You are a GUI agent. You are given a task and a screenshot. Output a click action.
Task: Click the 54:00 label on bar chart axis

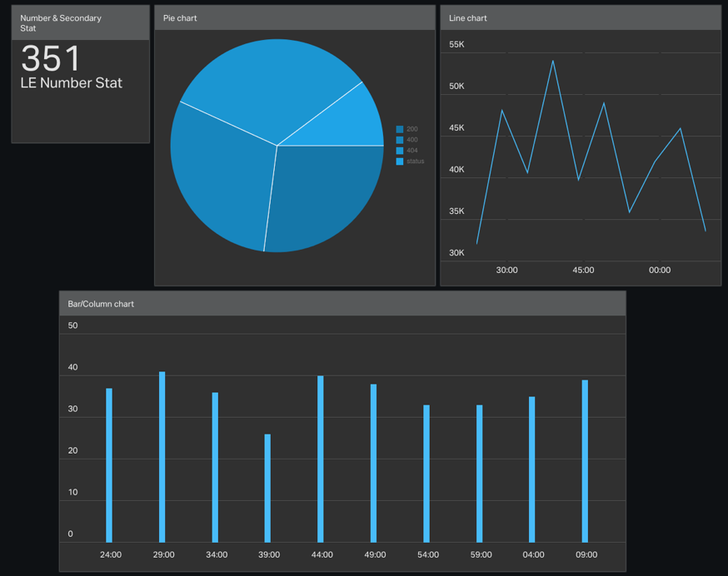[x=427, y=554]
